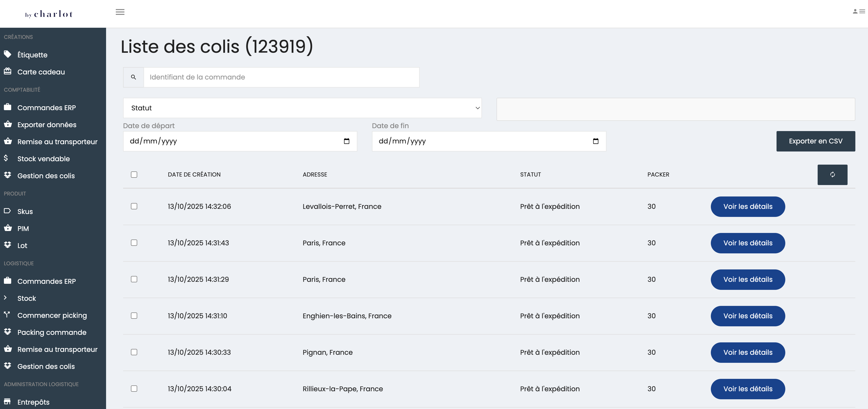This screenshot has width=868, height=409.
Task: Click the Commencer picking fork icon
Action: 7,315
